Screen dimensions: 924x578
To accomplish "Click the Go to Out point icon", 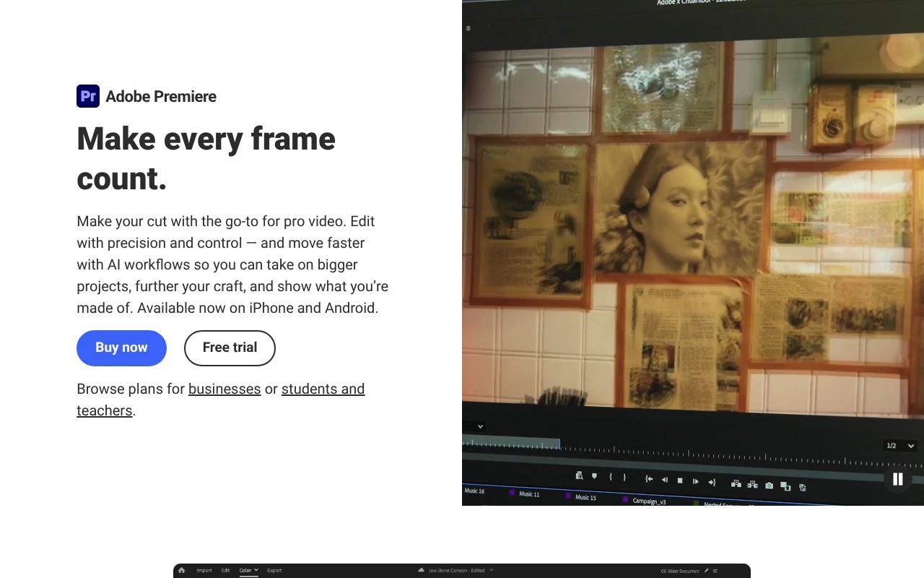I will (712, 482).
